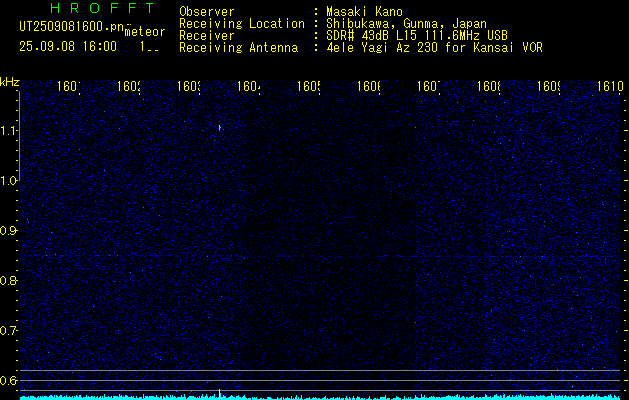Click the 0.9 kHz frequency axis label

click(x=8, y=231)
